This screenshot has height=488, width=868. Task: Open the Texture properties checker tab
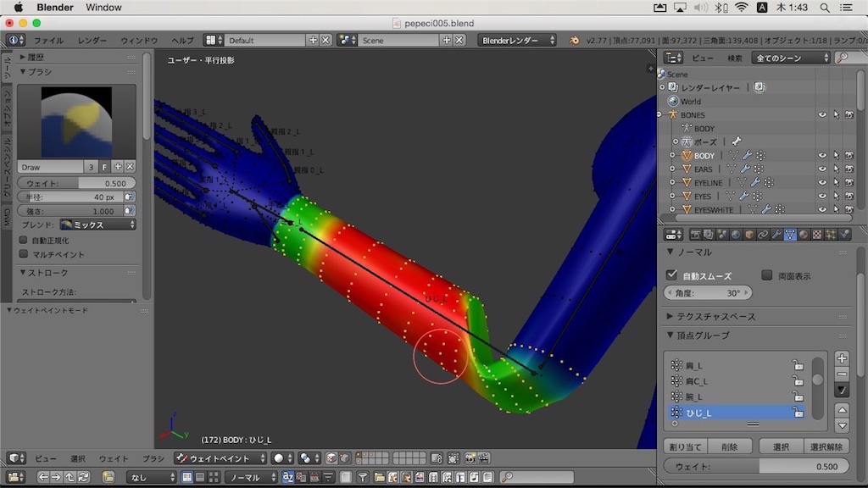click(x=817, y=235)
